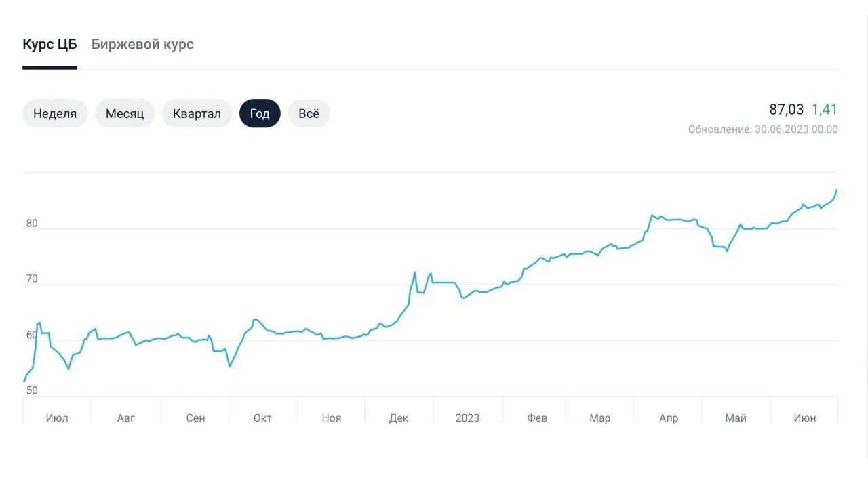The image size is (868, 488).
Task: Switch to the Курс ЦБ tab
Action: (x=50, y=45)
